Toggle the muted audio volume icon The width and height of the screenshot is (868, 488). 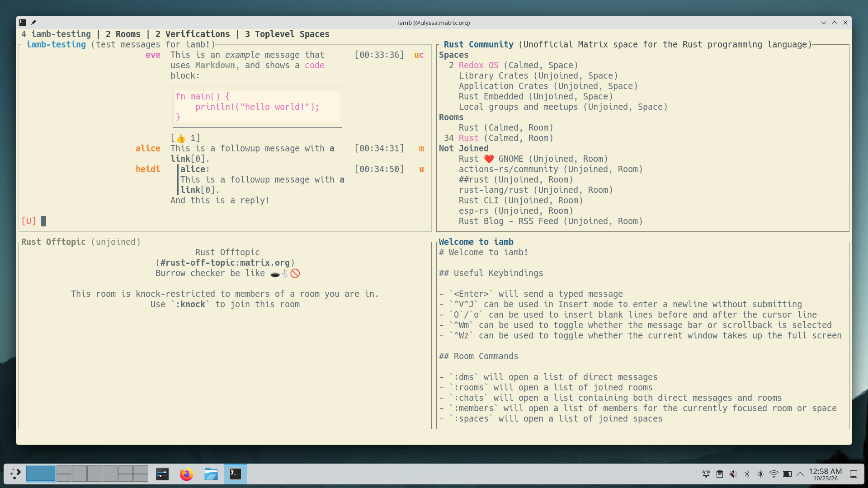pos(733,474)
